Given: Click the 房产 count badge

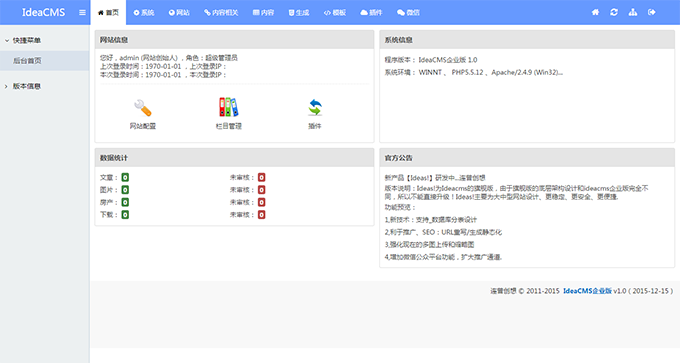Looking at the screenshot, I should (x=125, y=202).
